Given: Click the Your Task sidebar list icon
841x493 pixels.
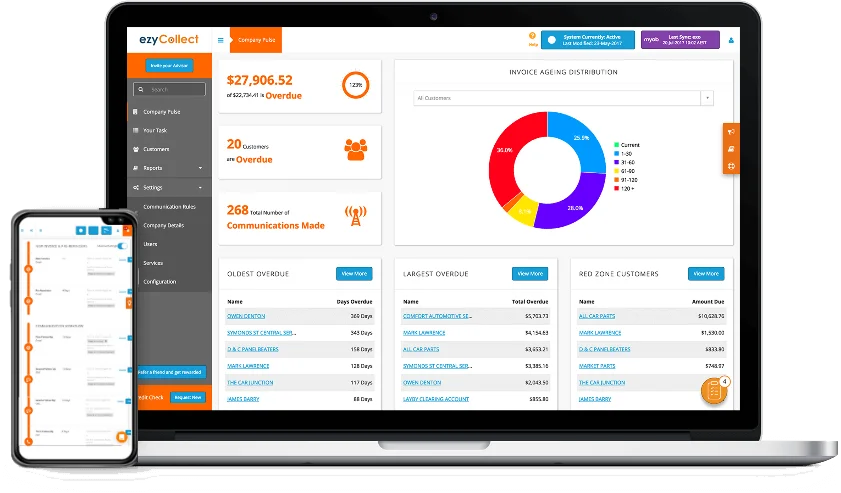Looking at the screenshot, I should [135, 130].
